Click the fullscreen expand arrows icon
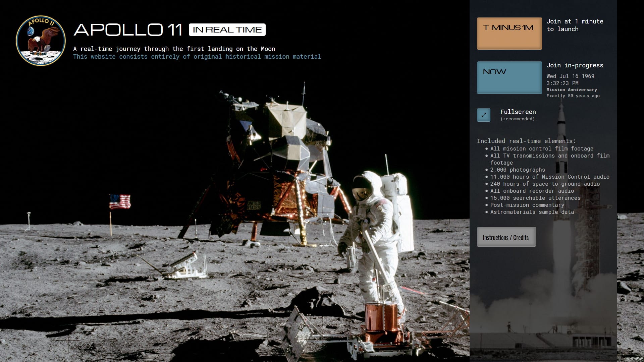The width and height of the screenshot is (644, 362). point(483,115)
